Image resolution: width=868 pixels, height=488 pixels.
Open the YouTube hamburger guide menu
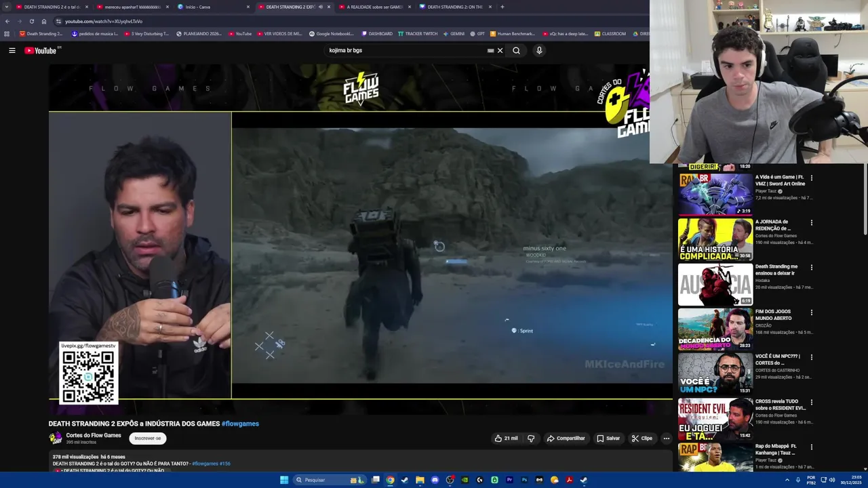tap(12, 50)
